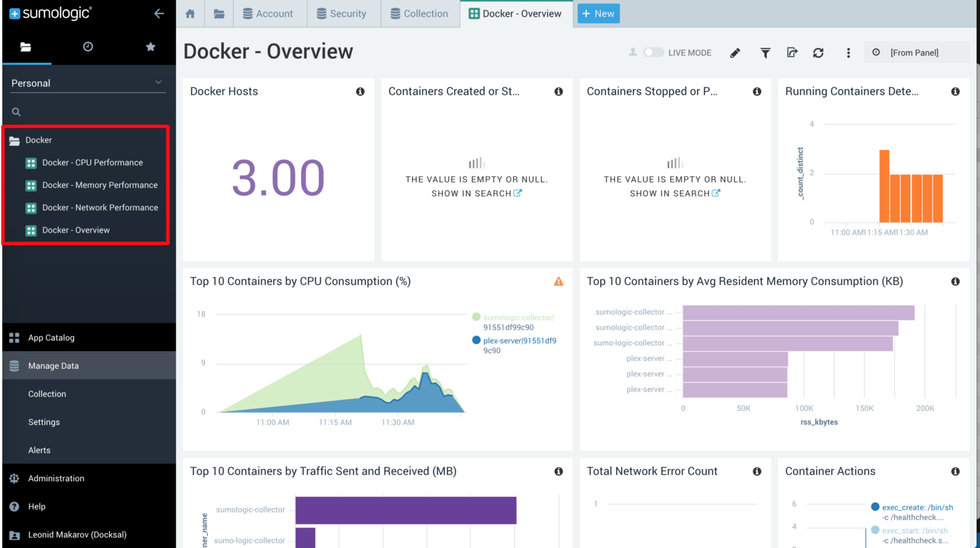
Task: Click the pencil edit dashboard icon
Action: point(735,53)
